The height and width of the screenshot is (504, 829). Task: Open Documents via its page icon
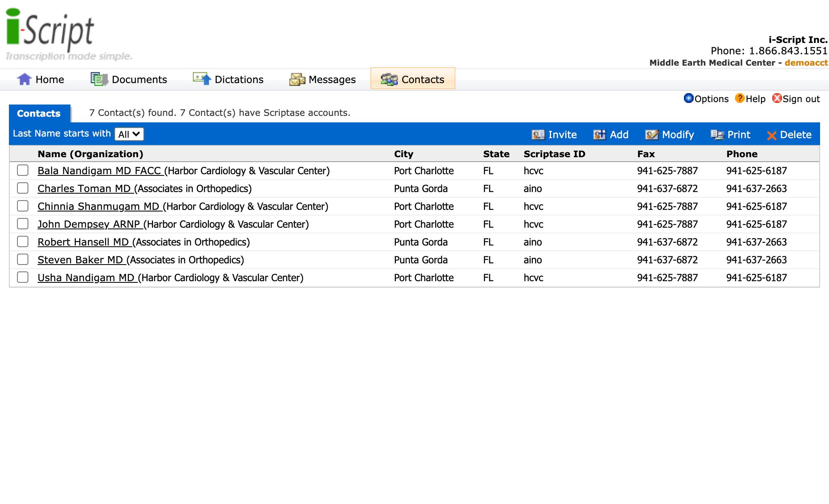point(99,79)
